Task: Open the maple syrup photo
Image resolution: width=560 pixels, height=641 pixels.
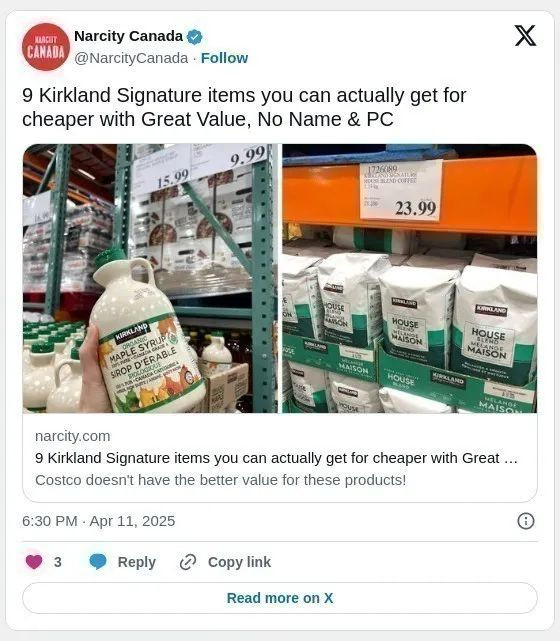Action: (x=150, y=278)
